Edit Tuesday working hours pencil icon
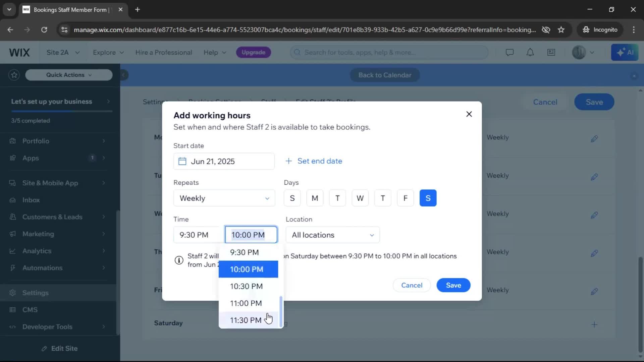 (x=594, y=177)
